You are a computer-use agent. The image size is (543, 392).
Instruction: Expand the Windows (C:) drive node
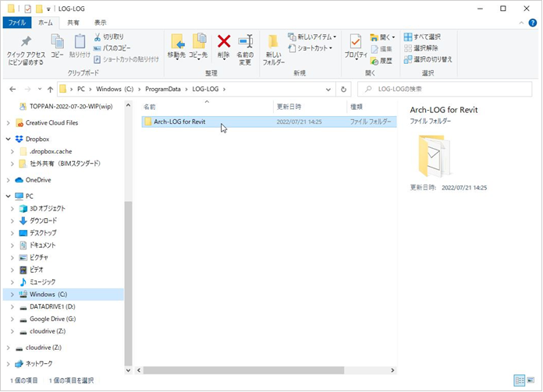12,295
